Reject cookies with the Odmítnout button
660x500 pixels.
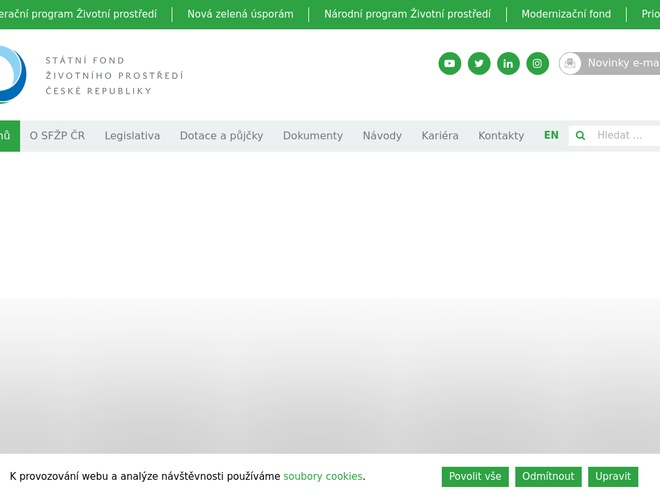(x=548, y=477)
